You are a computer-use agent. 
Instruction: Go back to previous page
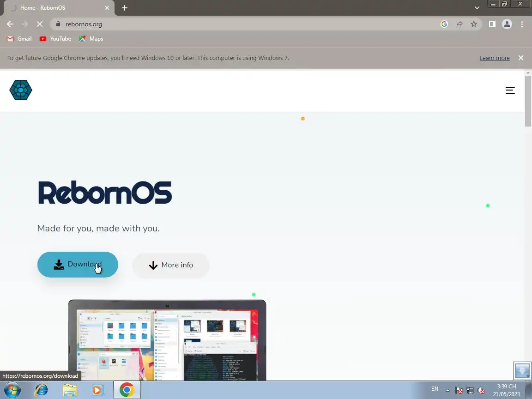click(x=10, y=24)
